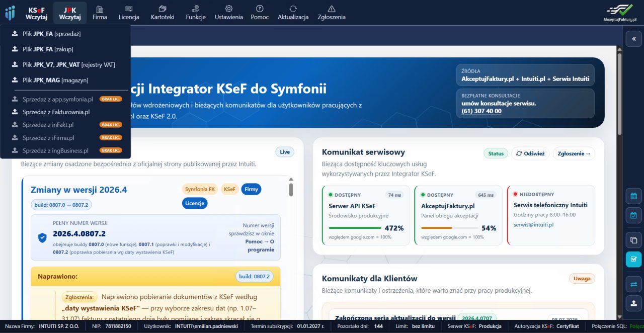The image size is (644, 333).
Task: Click the serwis@intuiti.pl email link
Action: click(533, 225)
